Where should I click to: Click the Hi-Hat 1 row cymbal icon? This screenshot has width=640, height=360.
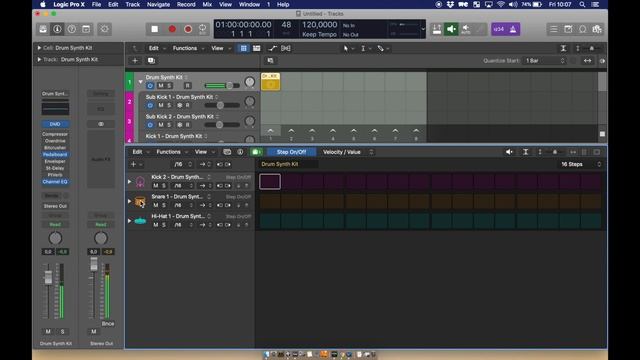click(x=140, y=221)
